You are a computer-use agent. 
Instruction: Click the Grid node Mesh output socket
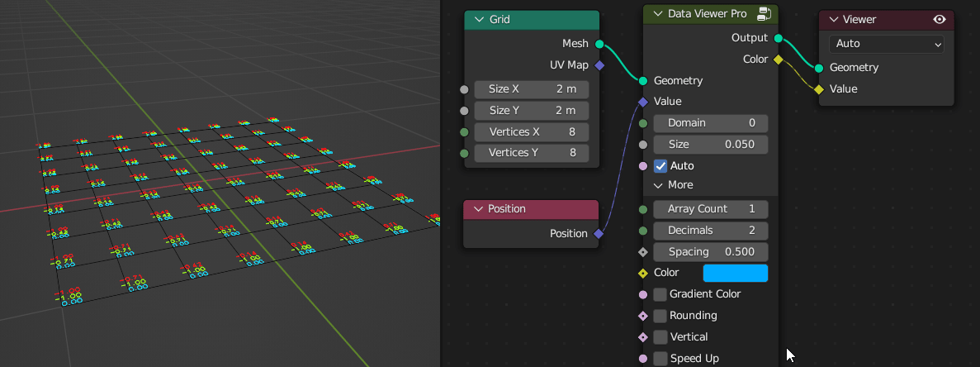(x=599, y=44)
